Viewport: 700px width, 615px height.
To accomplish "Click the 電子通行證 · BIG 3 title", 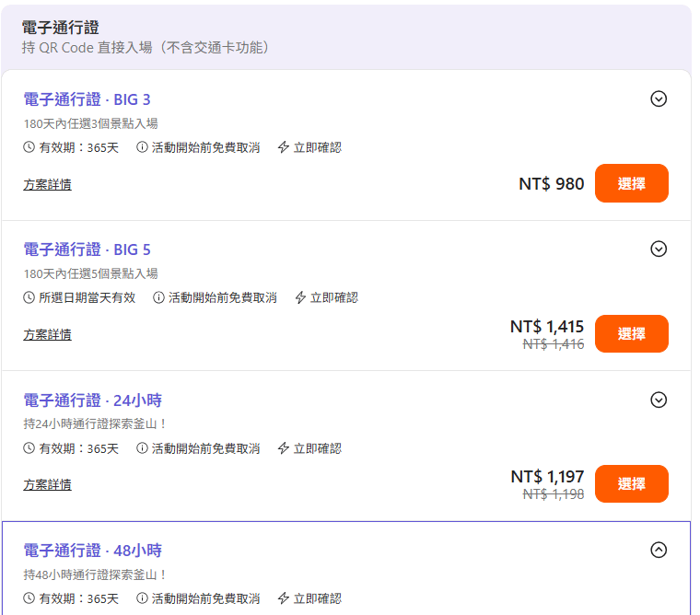I will (87, 99).
